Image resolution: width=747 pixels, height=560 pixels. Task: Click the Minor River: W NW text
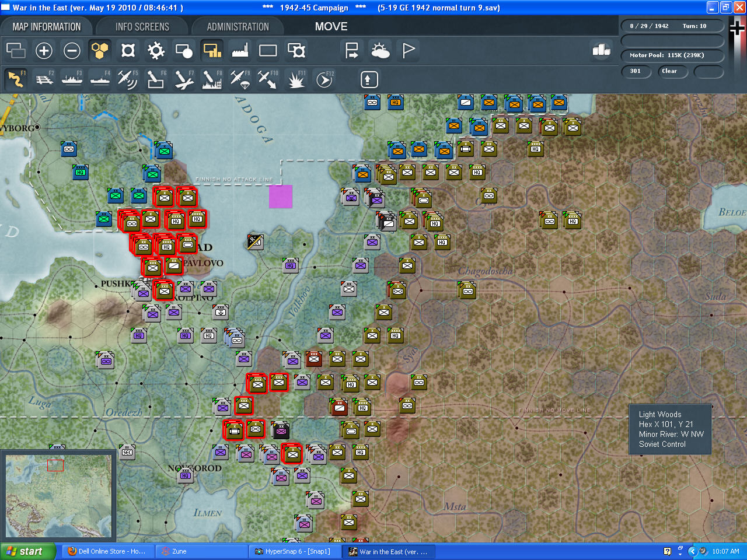[x=671, y=434]
